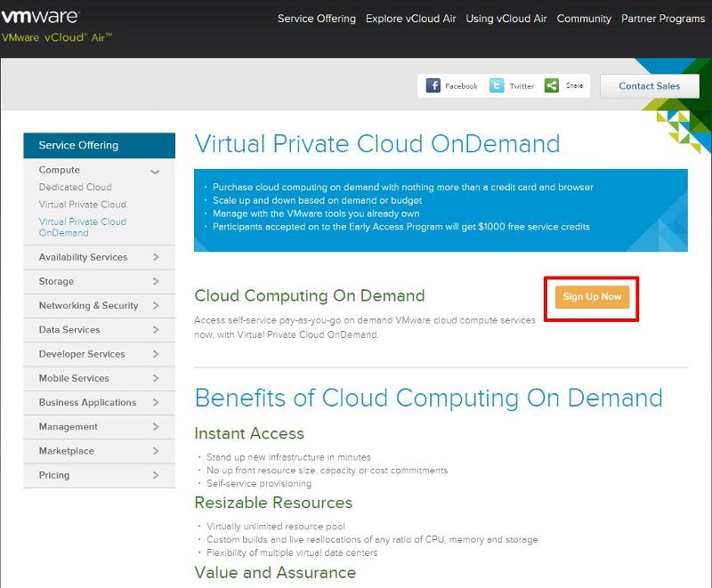This screenshot has width=712, height=588.
Task: Click the Facebook share icon
Action: (x=433, y=85)
